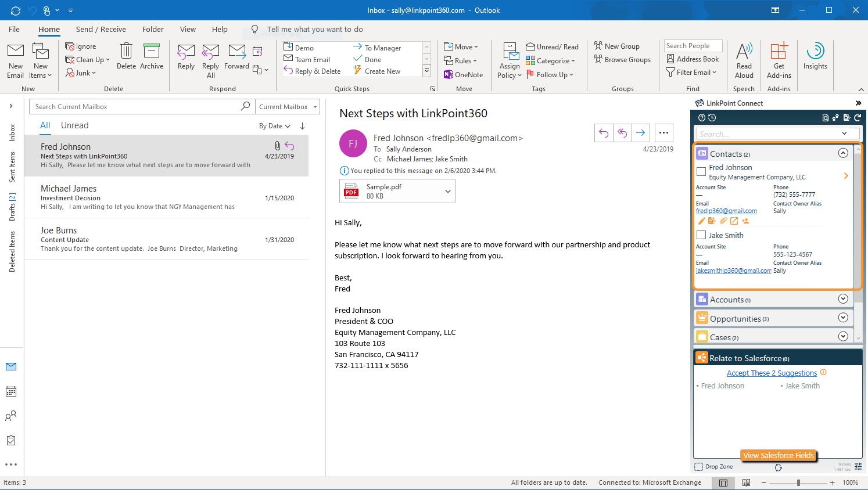The image size is (868, 490).
Task: Check the Fred Johnson contact checkbox
Action: (701, 172)
